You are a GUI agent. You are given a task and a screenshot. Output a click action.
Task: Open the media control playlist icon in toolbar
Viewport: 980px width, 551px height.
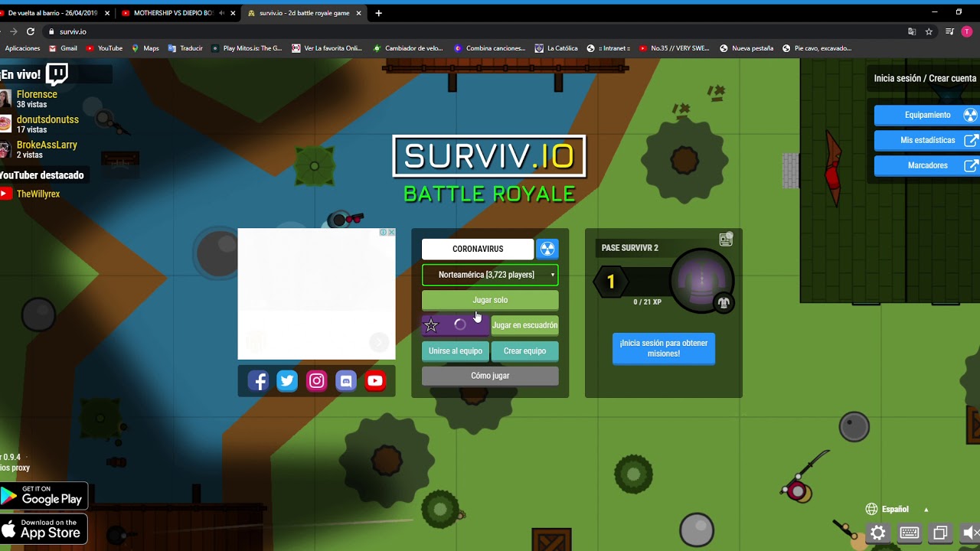[x=949, y=31]
